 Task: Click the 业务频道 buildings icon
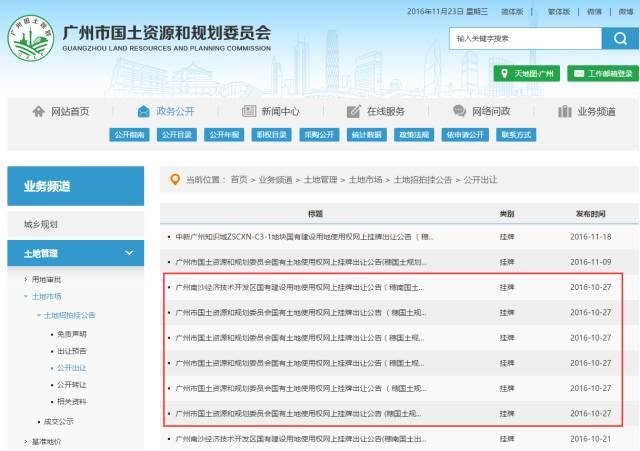pyautogui.click(x=565, y=111)
